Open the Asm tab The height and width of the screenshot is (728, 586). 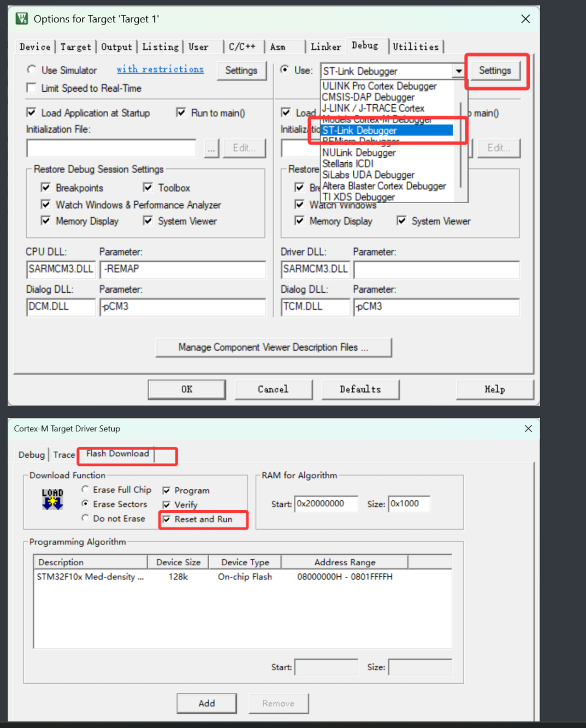click(x=278, y=47)
